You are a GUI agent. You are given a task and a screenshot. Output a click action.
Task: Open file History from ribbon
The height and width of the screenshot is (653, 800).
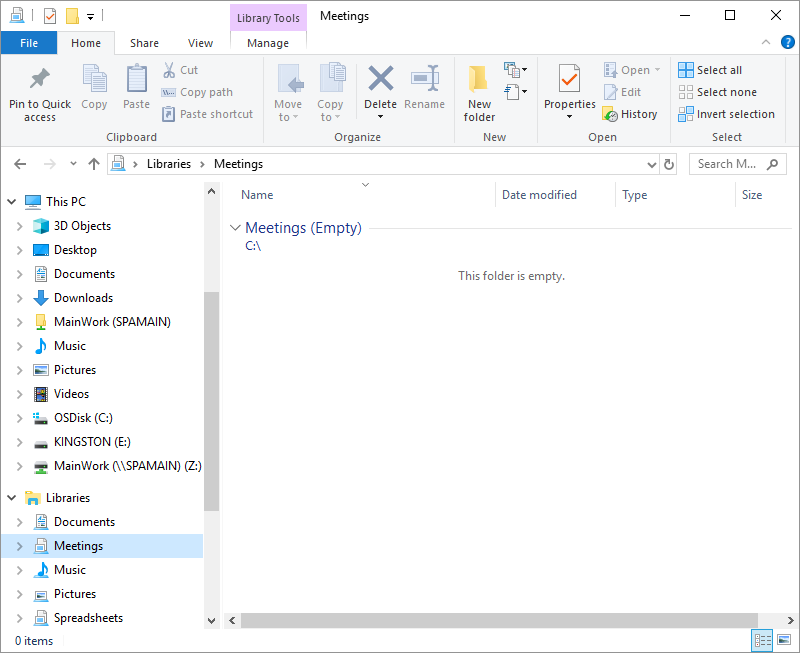point(630,114)
